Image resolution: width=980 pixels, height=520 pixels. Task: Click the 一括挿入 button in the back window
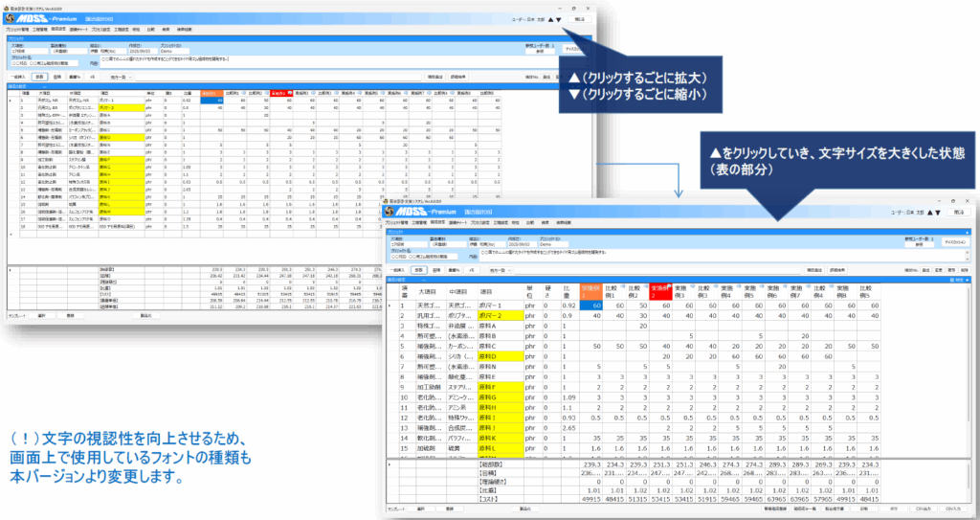(x=16, y=76)
